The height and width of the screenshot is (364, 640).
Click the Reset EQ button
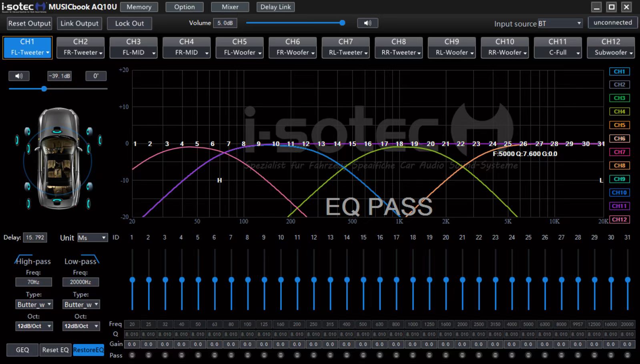pos(55,350)
